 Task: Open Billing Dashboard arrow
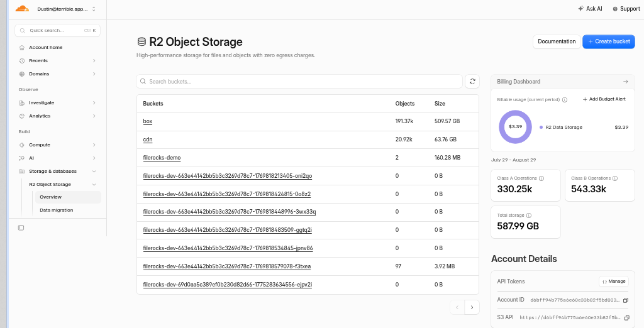tap(626, 82)
